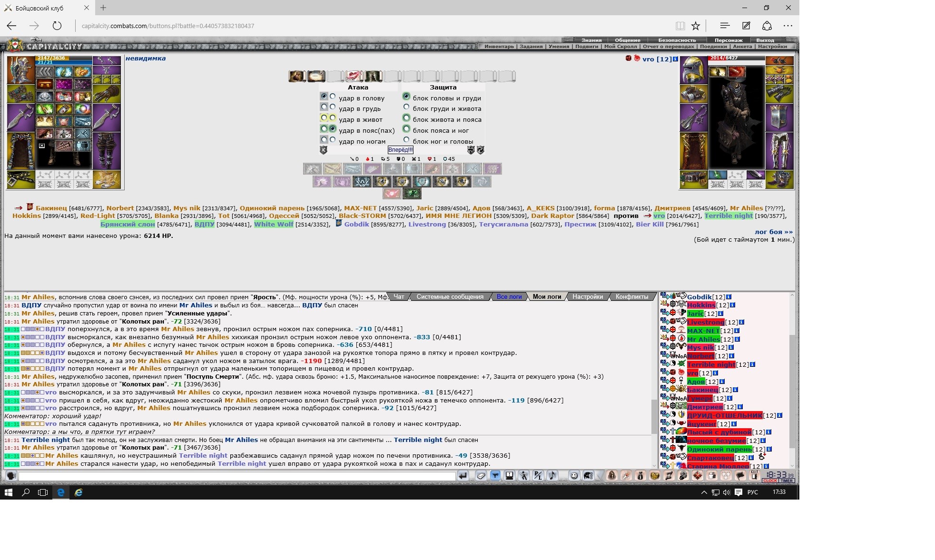
Task: Toggle the blue chat filter icon
Action: click(495, 476)
